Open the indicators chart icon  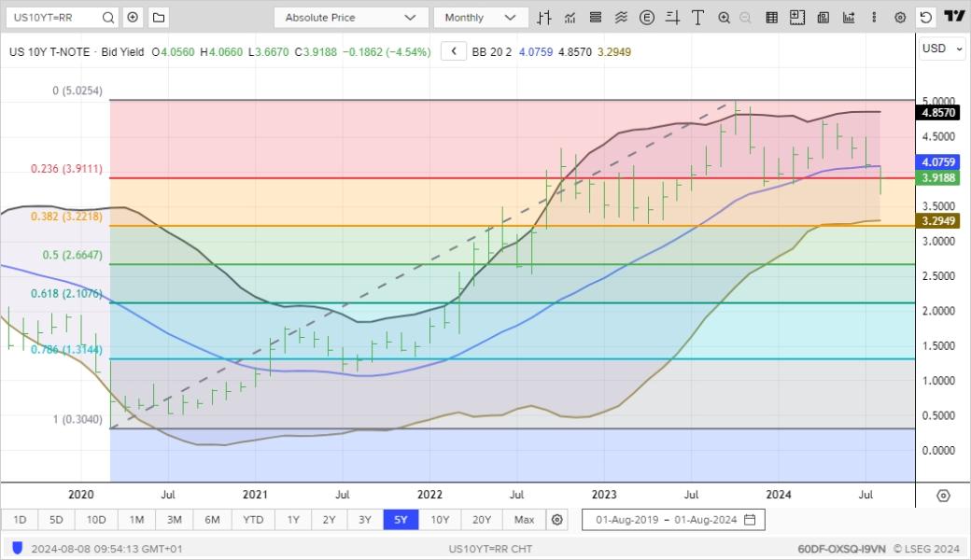[x=570, y=18]
